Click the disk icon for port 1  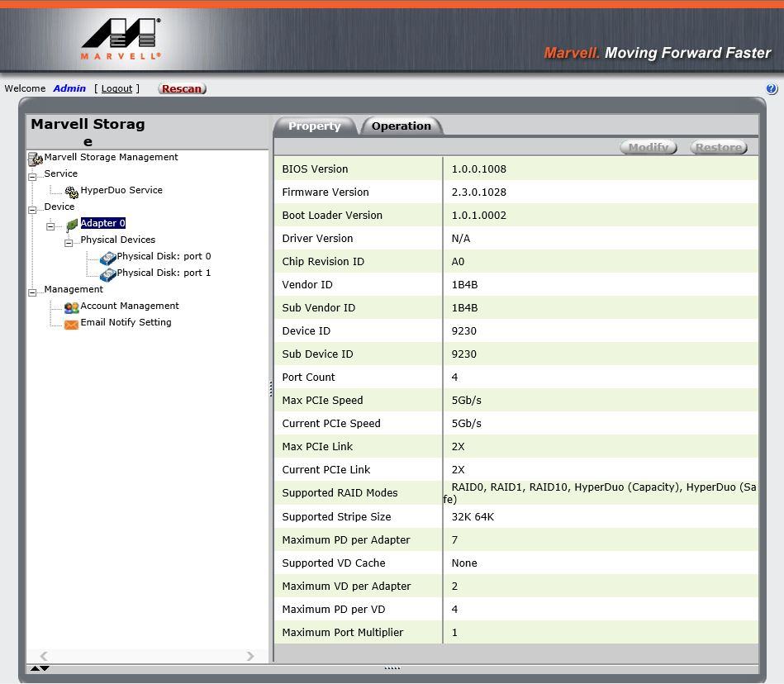(x=107, y=274)
